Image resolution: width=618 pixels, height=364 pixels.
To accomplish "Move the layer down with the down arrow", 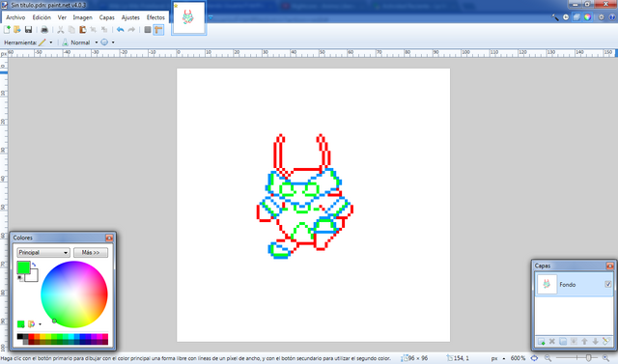I will coord(595,342).
